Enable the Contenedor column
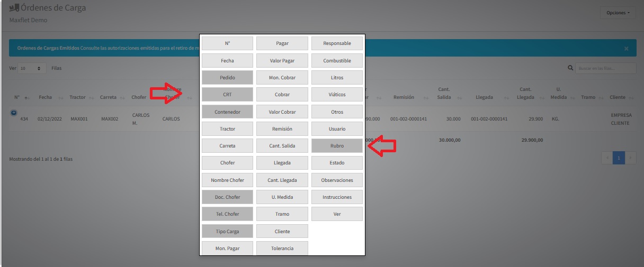The image size is (644, 267). [x=227, y=112]
